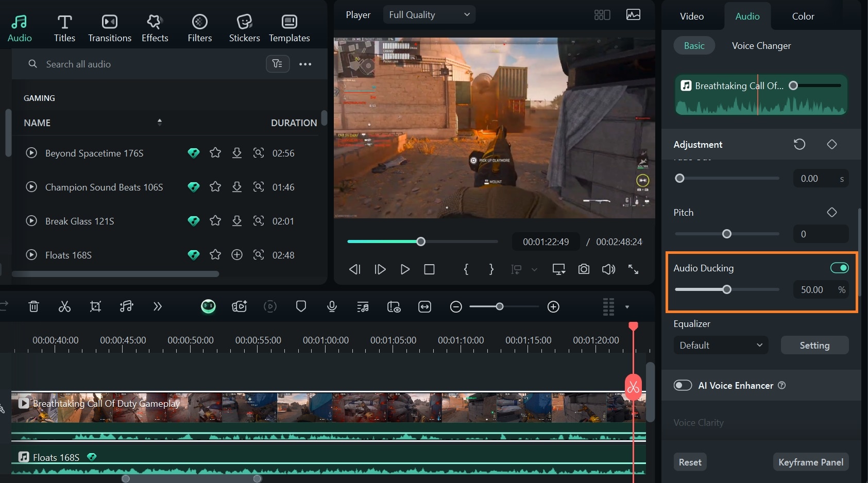Image resolution: width=868 pixels, height=483 pixels.
Task: Favorite the Champion Sound Beats 106S track
Action: [x=215, y=187]
